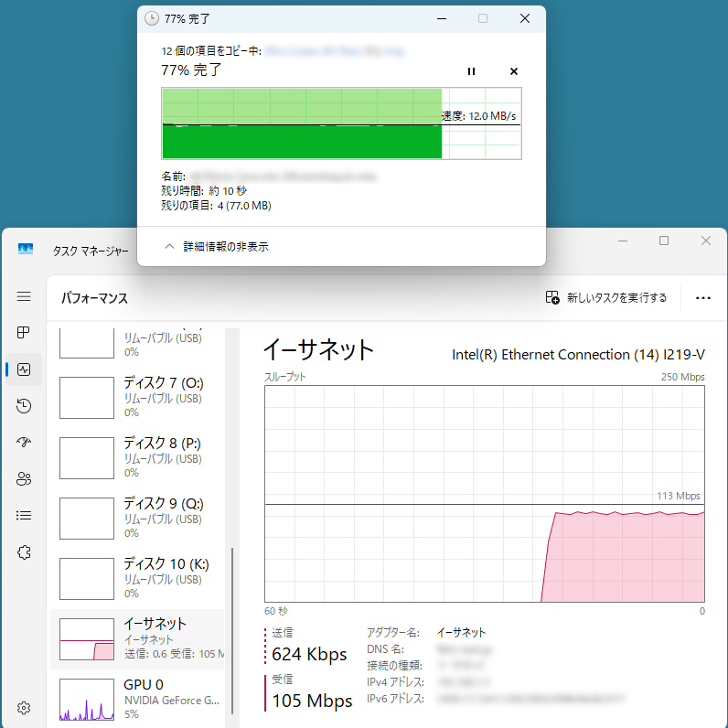Switch to the Startup apps icon
Screen dimensions: 728x728
click(x=25, y=443)
